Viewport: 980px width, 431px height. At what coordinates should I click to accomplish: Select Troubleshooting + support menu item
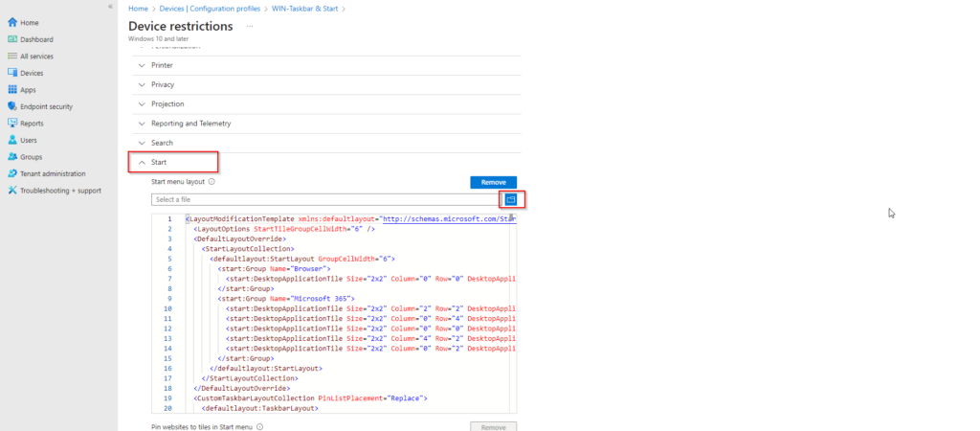point(60,191)
